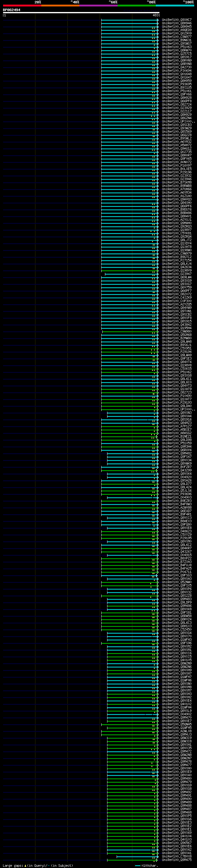
Task: Select UniRef100_O82724 subject label
Action: 177,104
